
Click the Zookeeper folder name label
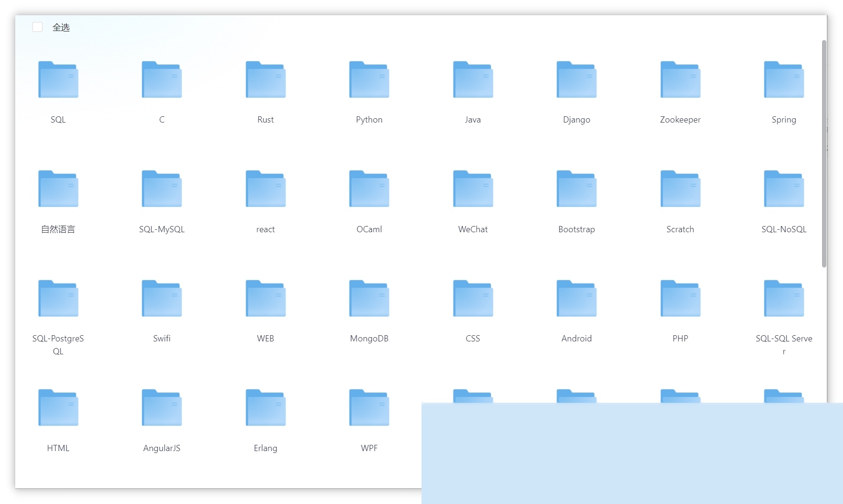(680, 120)
